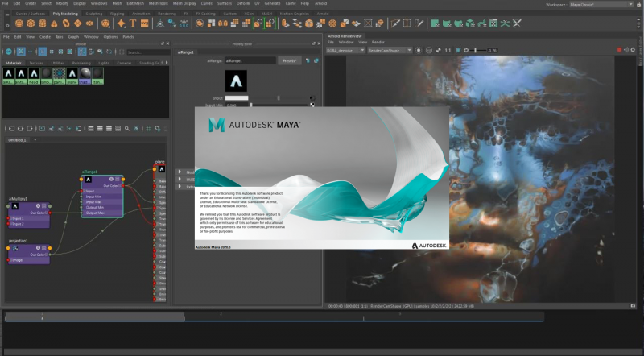Viewport: 644px width, 356px height.
Task: Switch to the Sculpting shelf tab
Action: point(93,14)
